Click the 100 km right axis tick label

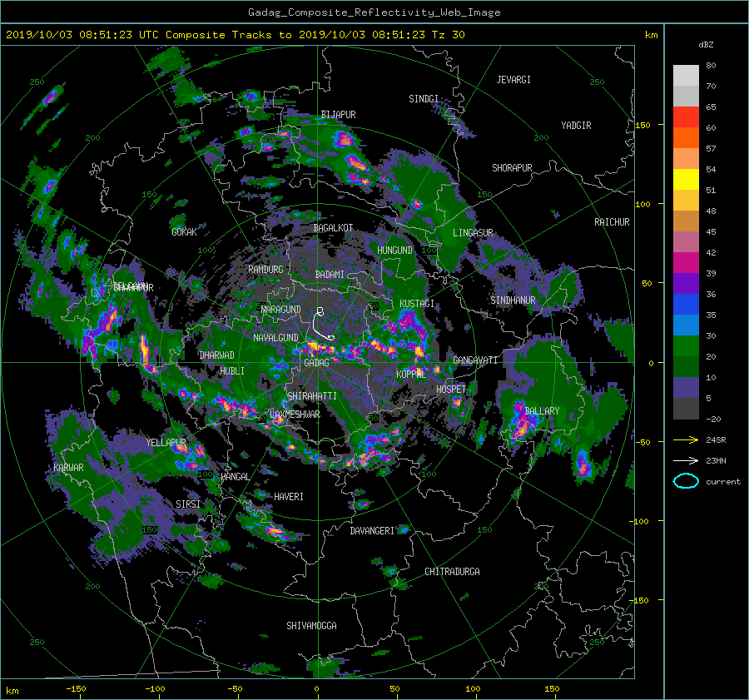coord(642,204)
